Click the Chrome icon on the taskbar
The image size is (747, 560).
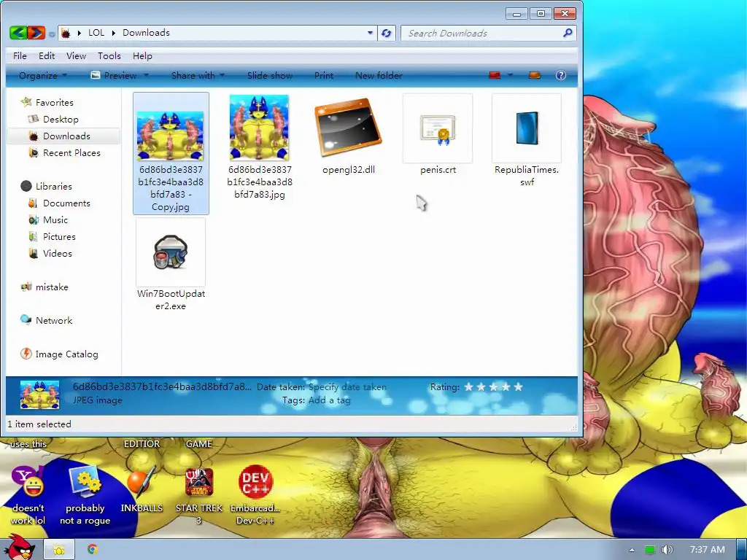coord(93,550)
